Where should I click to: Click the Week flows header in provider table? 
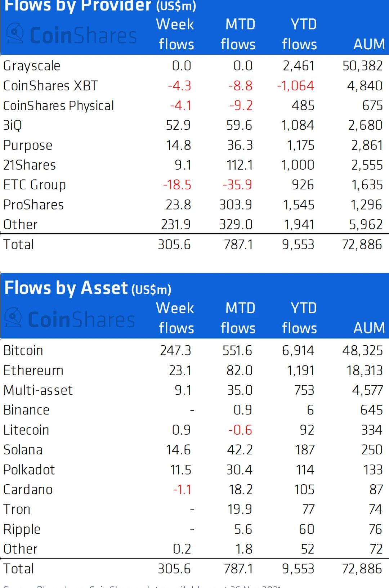point(176,34)
